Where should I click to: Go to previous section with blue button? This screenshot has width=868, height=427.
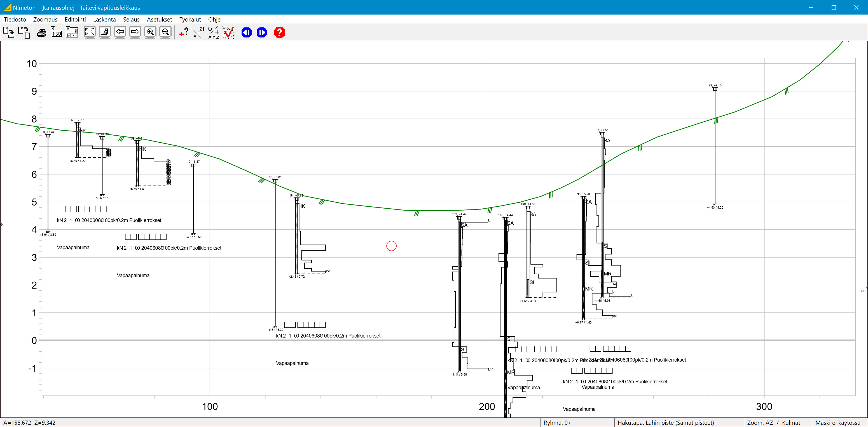[247, 33]
